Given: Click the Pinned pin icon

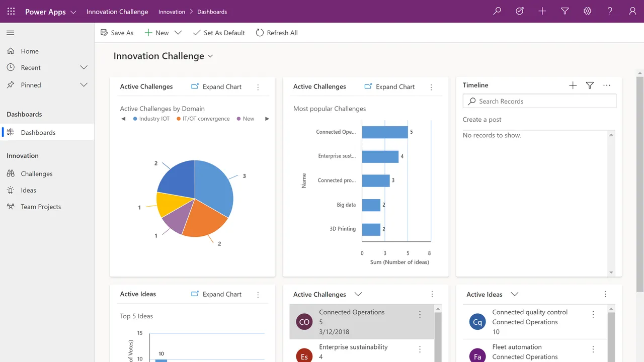Looking at the screenshot, I should click(x=11, y=85).
